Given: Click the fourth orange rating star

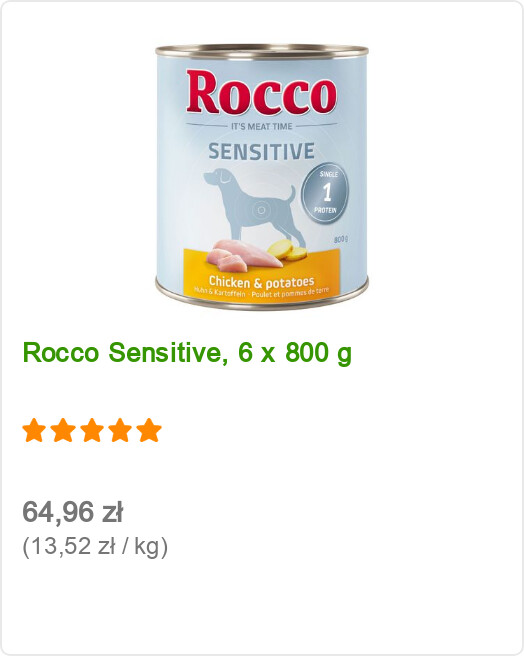Looking at the screenshot, I should click(x=121, y=430).
